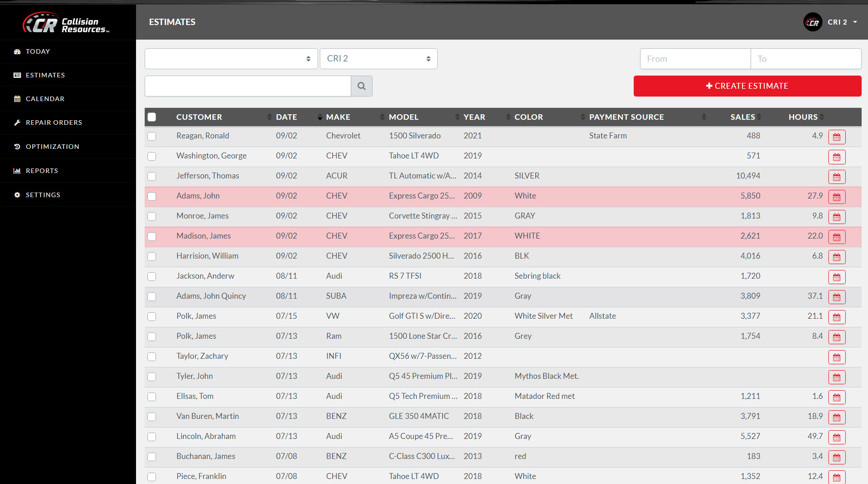Click the calendar icon on Adams, John's row
Screen dimensions: 868x484
(x=837, y=197)
